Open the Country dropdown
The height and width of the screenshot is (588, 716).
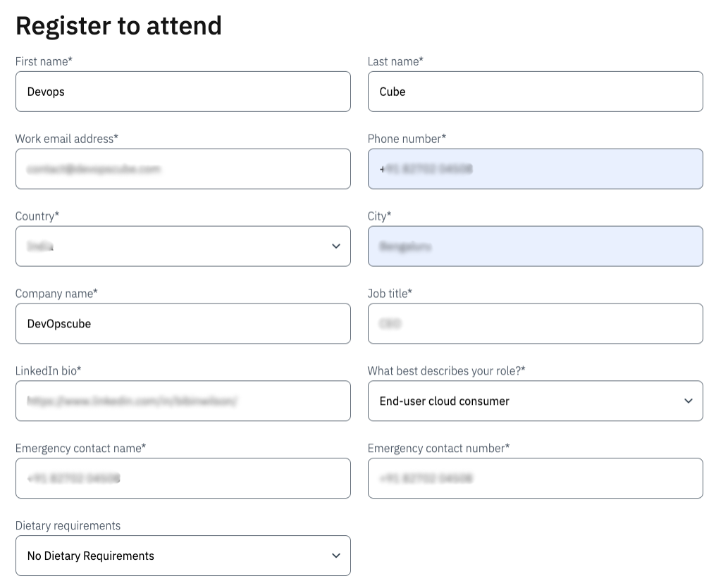(183, 246)
